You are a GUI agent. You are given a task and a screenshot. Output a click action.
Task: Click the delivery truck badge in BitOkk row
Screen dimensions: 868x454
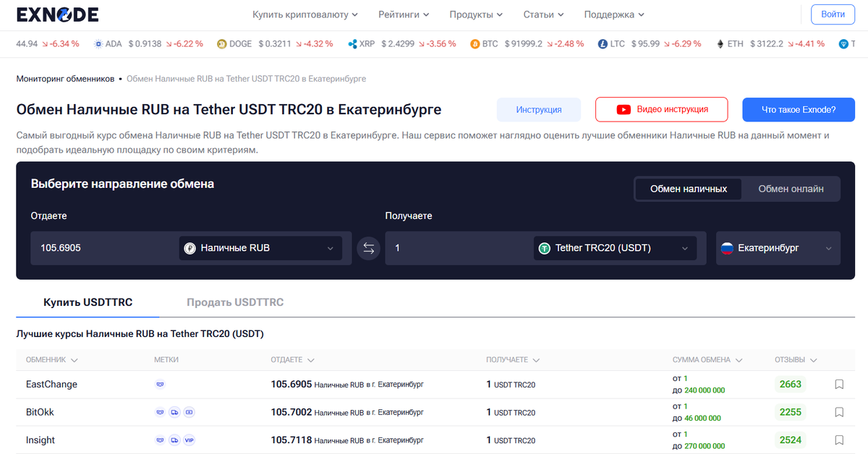pyautogui.click(x=175, y=412)
